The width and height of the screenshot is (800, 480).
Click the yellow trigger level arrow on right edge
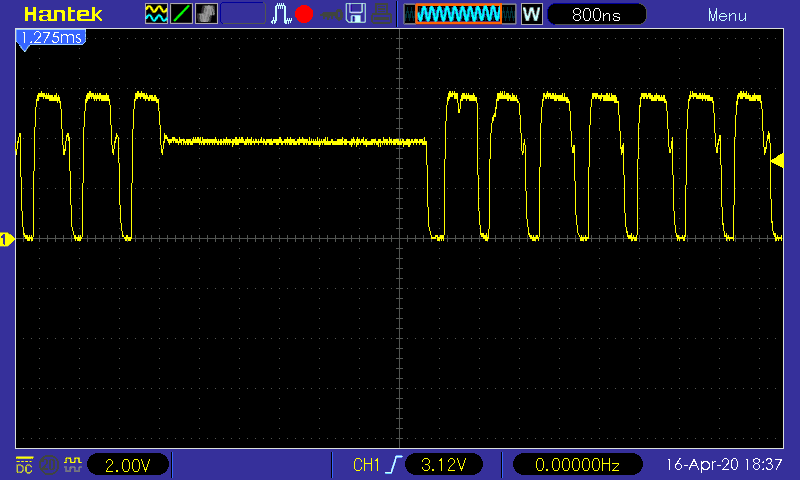pos(777,161)
